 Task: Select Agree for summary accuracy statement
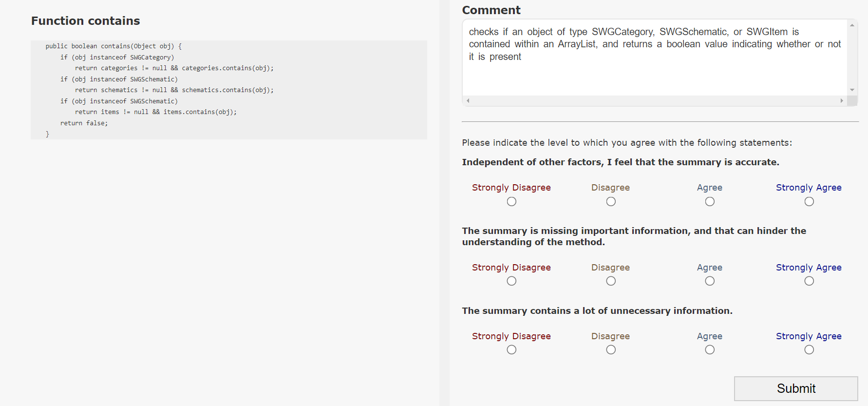click(x=710, y=202)
